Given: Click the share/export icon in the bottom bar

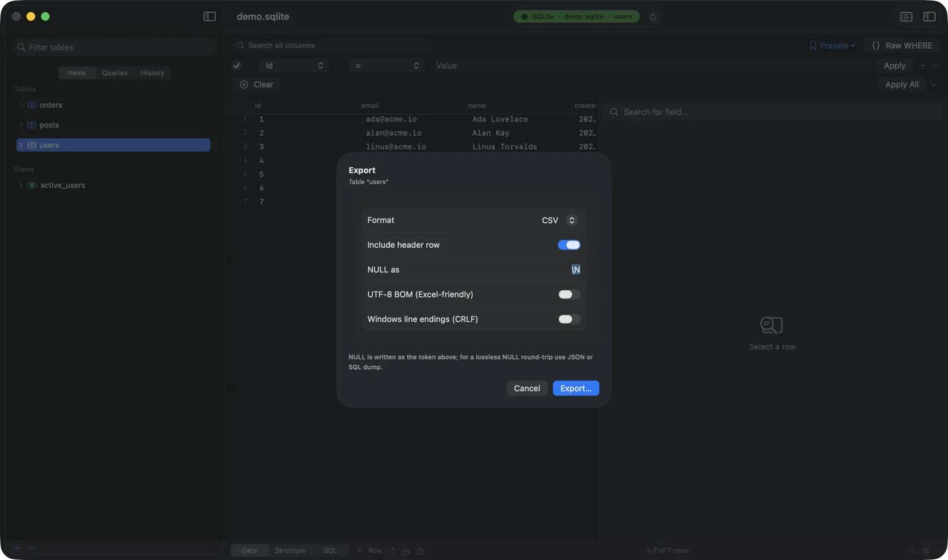Looking at the screenshot, I should [421, 551].
